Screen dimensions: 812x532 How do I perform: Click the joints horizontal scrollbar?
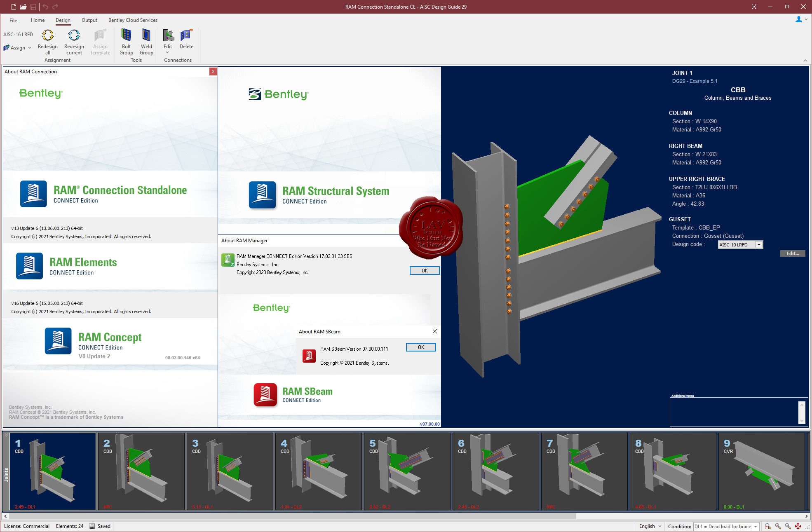[292, 516]
